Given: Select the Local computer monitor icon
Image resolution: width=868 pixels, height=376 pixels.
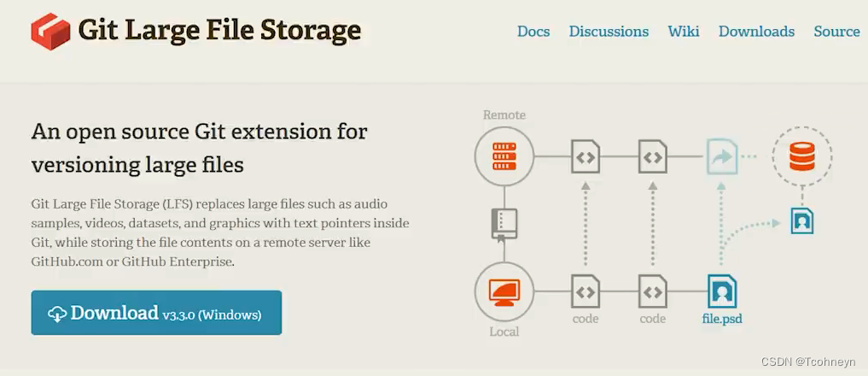Looking at the screenshot, I should click(504, 291).
